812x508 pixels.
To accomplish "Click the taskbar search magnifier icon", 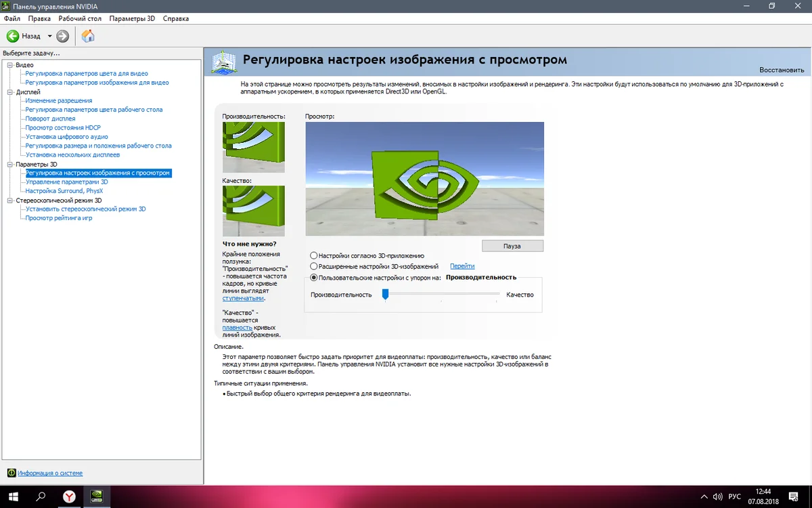I will click(x=41, y=496).
